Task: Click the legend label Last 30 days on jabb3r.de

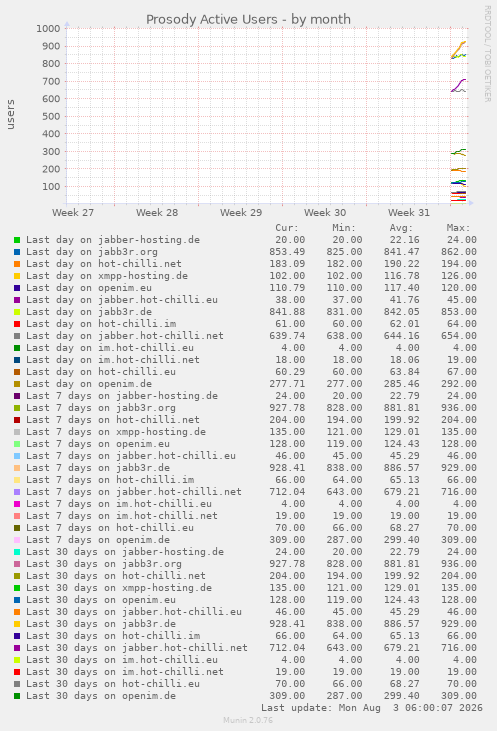Action: (x=101, y=624)
